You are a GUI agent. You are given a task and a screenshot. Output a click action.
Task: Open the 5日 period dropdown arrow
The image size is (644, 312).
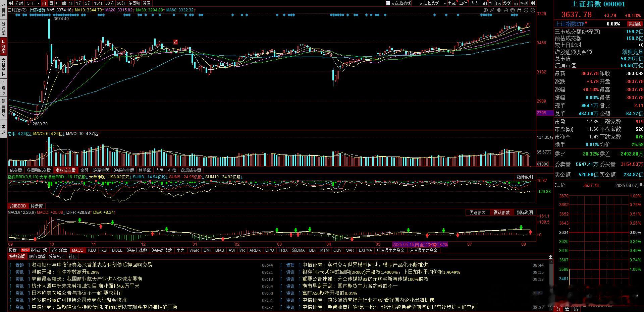point(39,3)
